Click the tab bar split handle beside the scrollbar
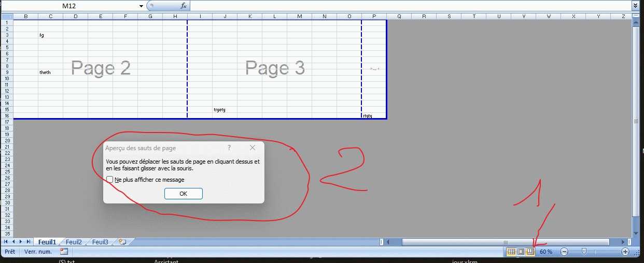The image size is (644, 263). pos(382,242)
